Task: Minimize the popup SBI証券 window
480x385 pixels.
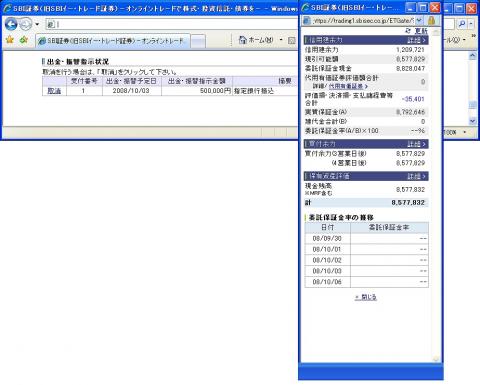Action: 412,7
